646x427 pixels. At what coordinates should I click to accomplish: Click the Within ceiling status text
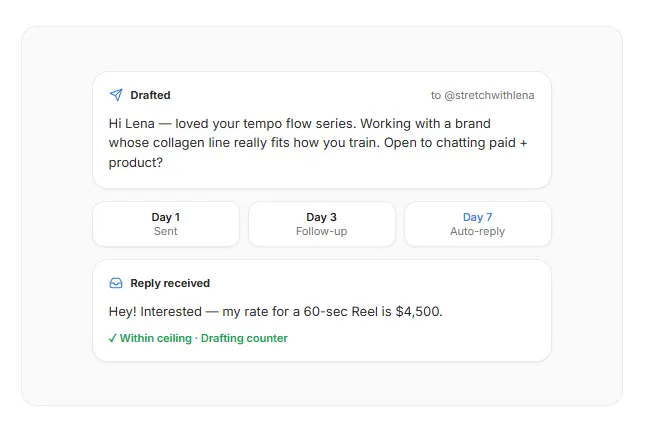click(156, 338)
